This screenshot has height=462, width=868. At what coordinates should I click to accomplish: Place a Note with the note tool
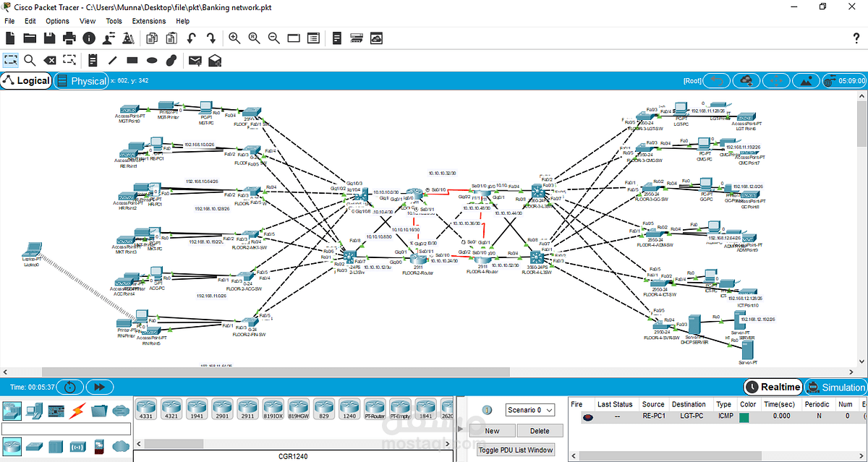click(x=93, y=60)
